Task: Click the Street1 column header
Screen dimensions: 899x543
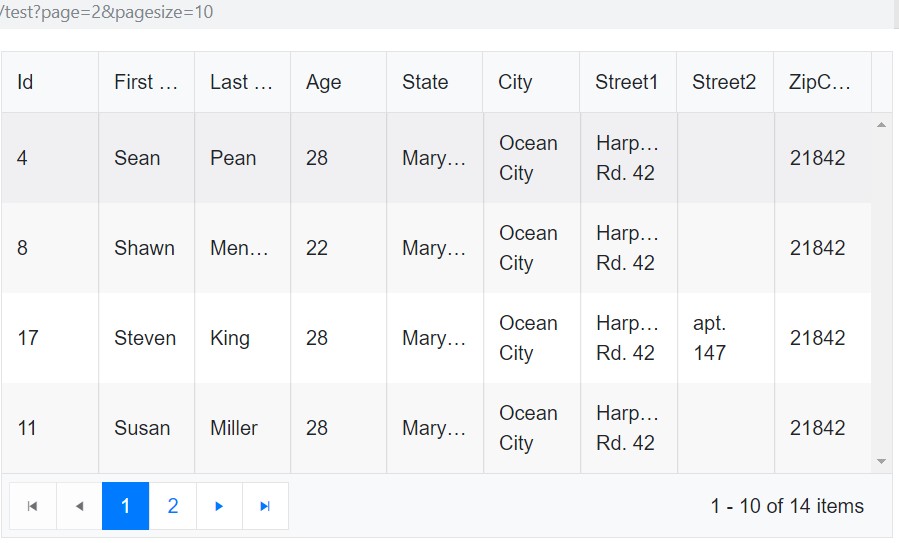Action: (x=627, y=82)
